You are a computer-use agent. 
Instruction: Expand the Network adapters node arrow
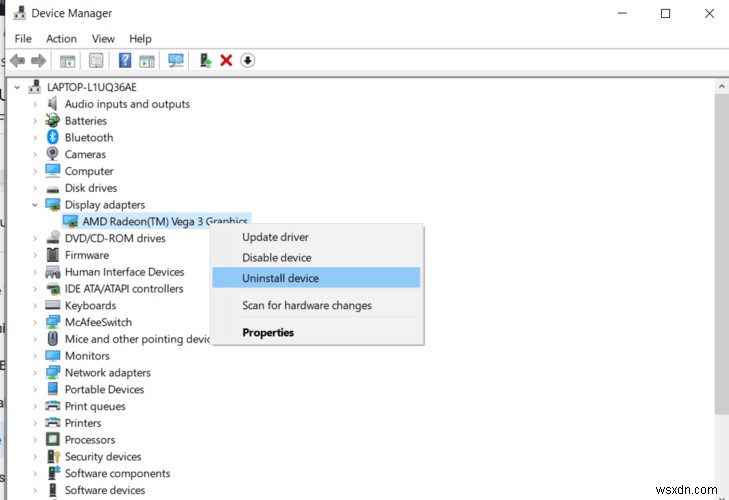click(35, 373)
